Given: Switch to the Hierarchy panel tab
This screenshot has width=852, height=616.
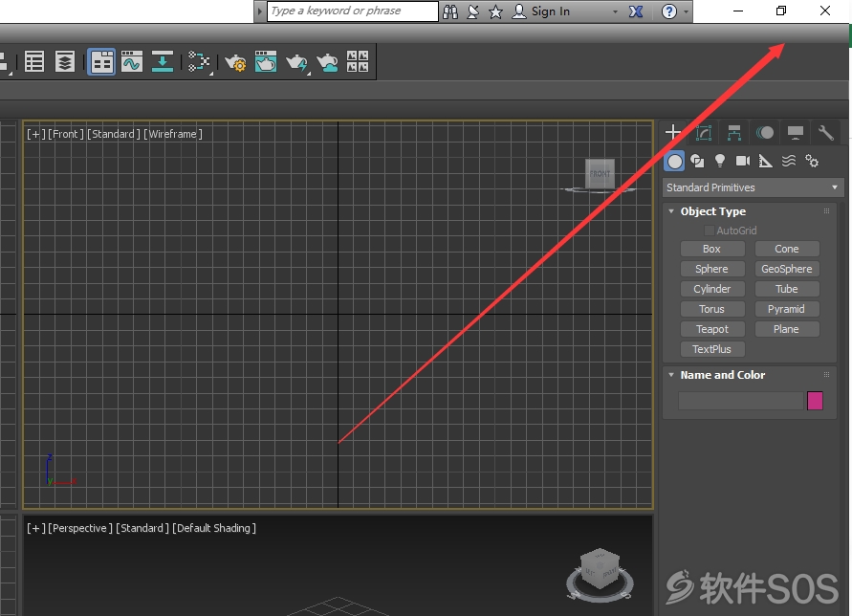Looking at the screenshot, I should tap(734, 132).
